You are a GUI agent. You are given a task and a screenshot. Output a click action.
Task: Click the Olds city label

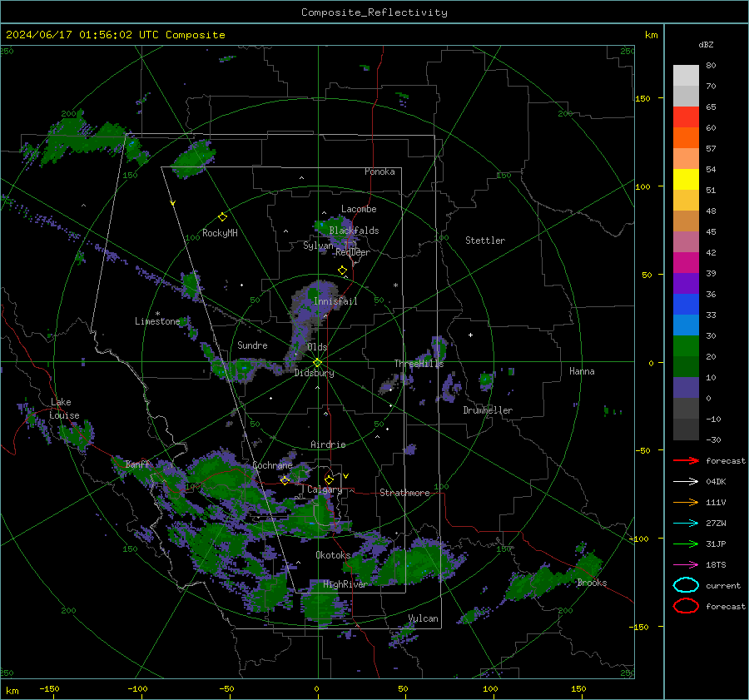tap(317, 347)
